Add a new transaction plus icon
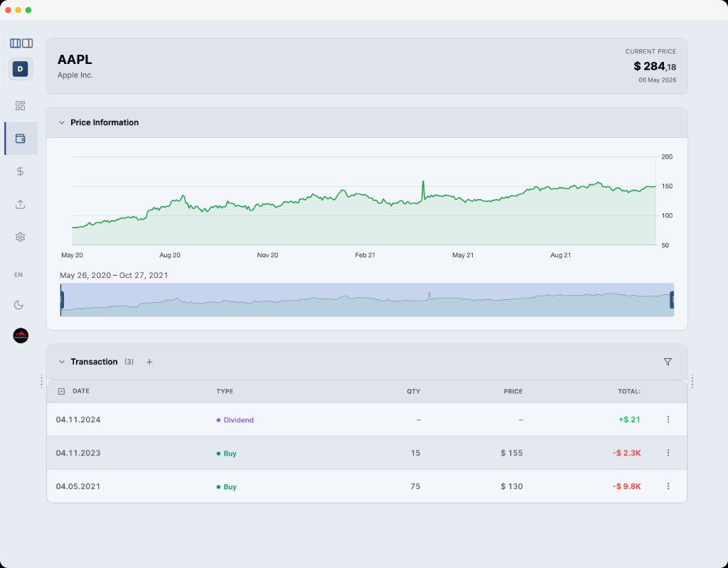Viewport: 728px width, 568px height. (x=149, y=362)
